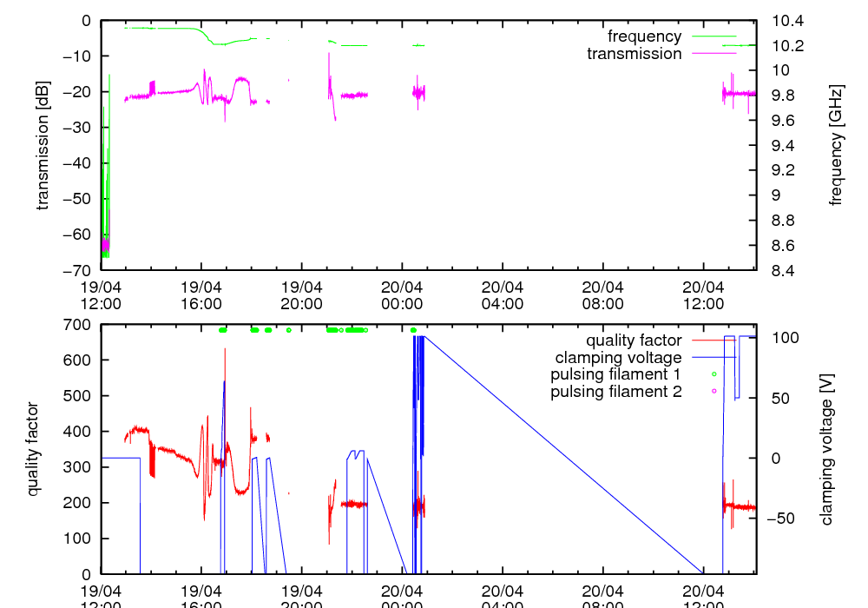Click the -70 tick on transmission axis

pos(79,270)
